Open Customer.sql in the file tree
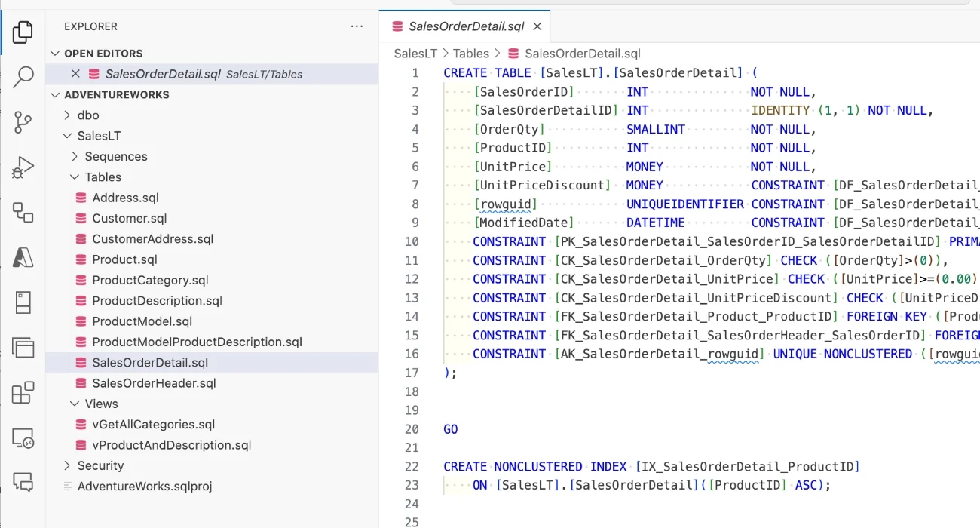 pyautogui.click(x=130, y=218)
